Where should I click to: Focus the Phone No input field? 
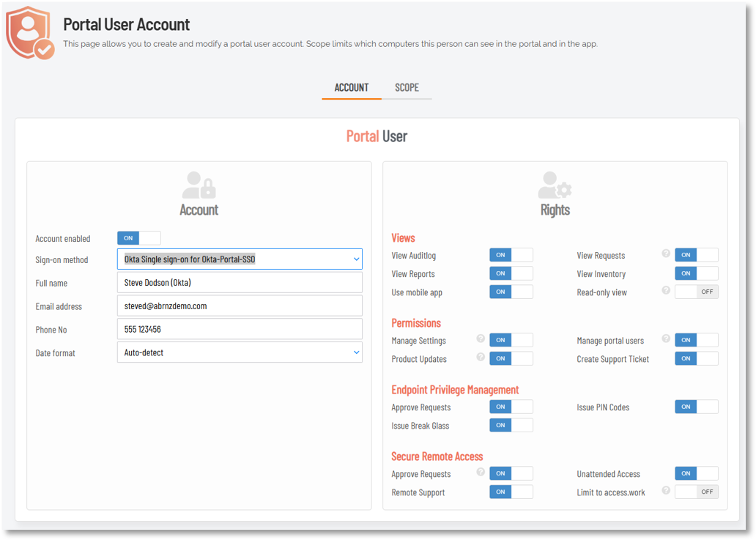[240, 330]
